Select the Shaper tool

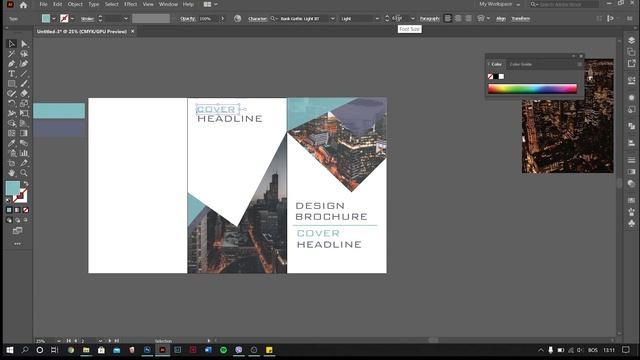tap(11, 93)
